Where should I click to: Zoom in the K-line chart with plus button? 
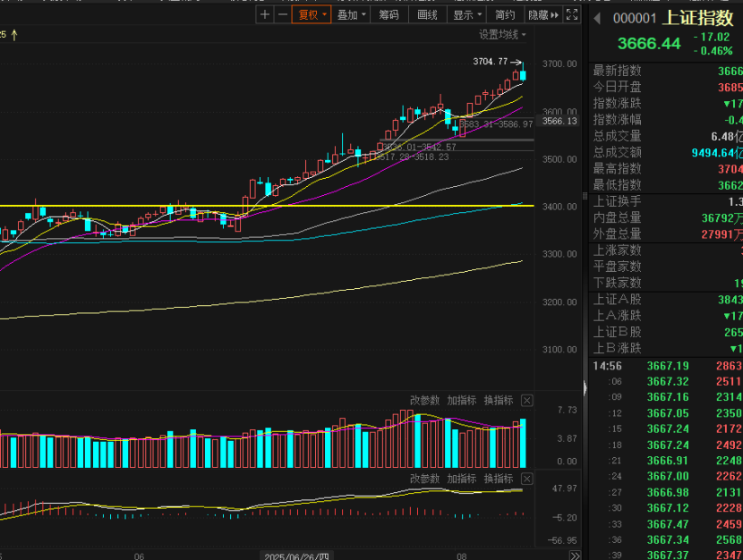tap(265, 14)
